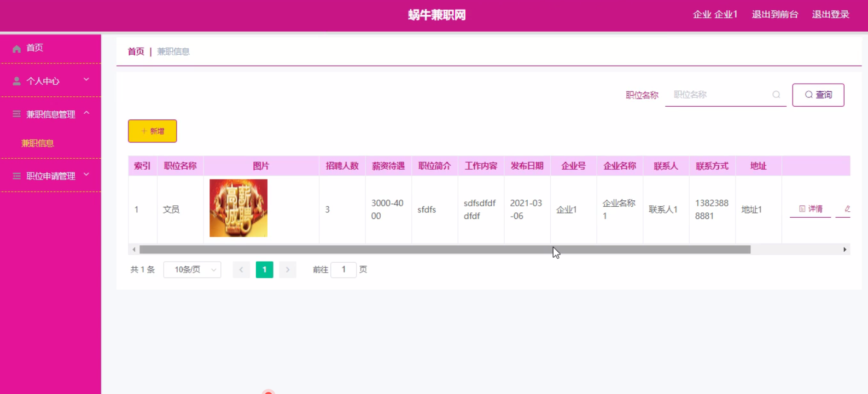Image resolution: width=868 pixels, height=394 pixels.
Task: Click the table horizontal scrollbar thumb
Action: (x=445, y=250)
